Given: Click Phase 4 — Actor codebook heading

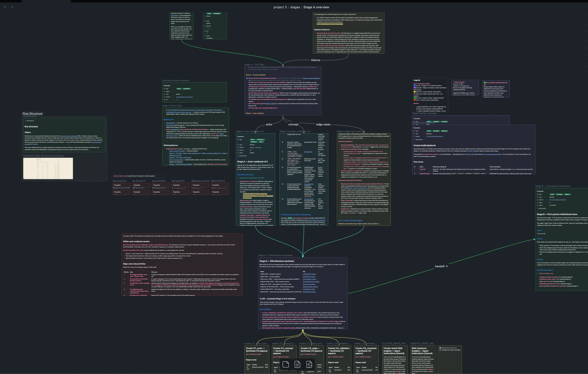Looking at the screenshot, I should coord(255,113).
